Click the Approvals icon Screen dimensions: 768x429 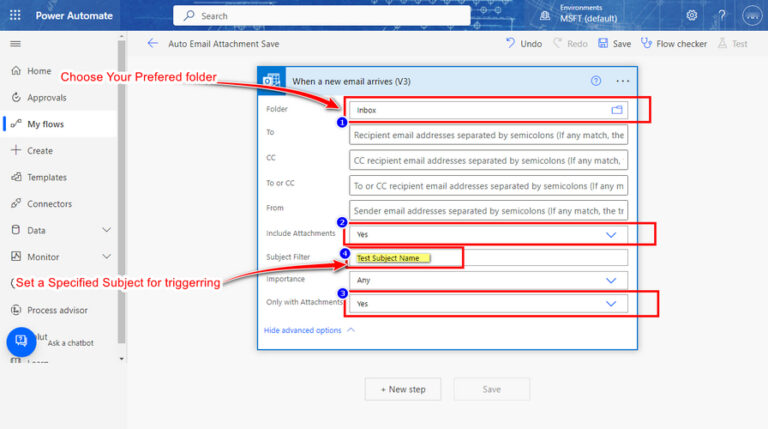16,97
